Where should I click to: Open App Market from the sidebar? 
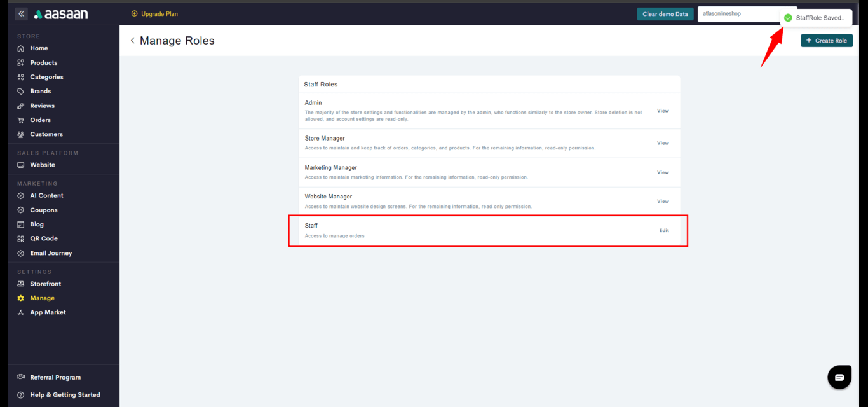pyautogui.click(x=48, y=312)
